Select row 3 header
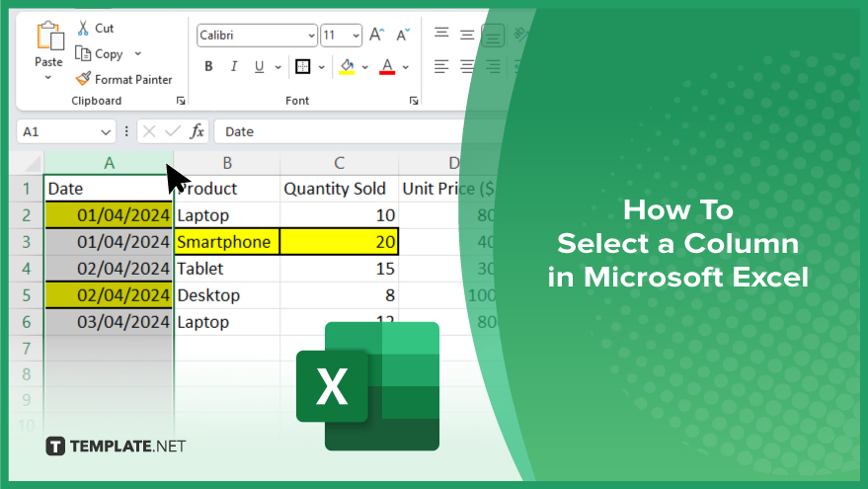This screenshot has height=489, width=868. (x=26, y=242)
